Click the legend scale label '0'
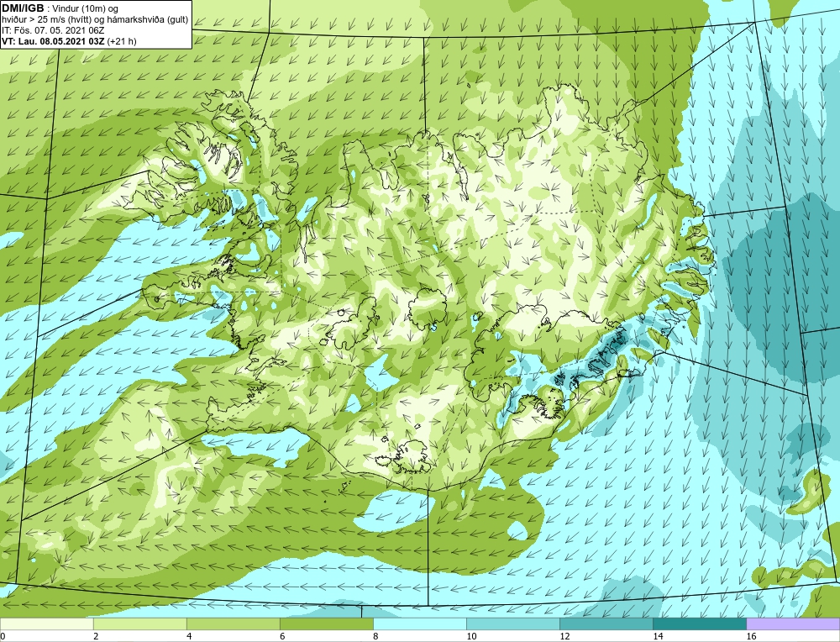This screenshot has height=642, width=840. pyautogui.click(x=3, y=636)
